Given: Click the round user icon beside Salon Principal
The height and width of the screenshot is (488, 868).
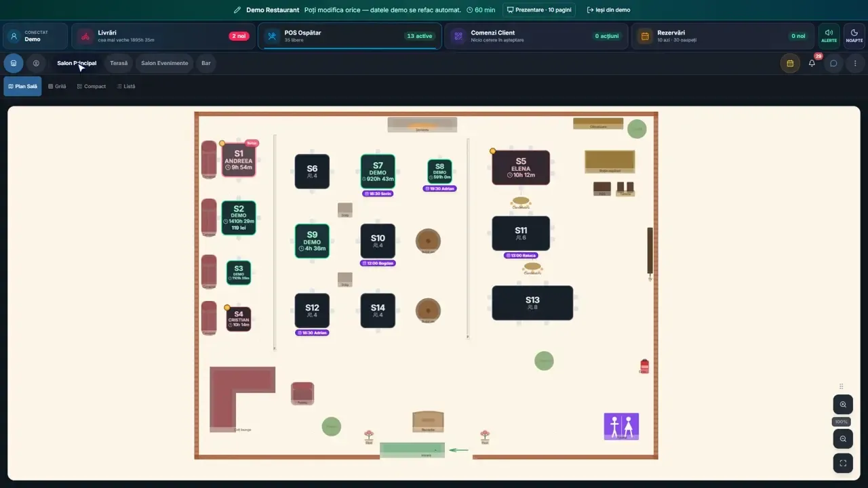Looking at the screenshot, I should [x=36, y=63].
